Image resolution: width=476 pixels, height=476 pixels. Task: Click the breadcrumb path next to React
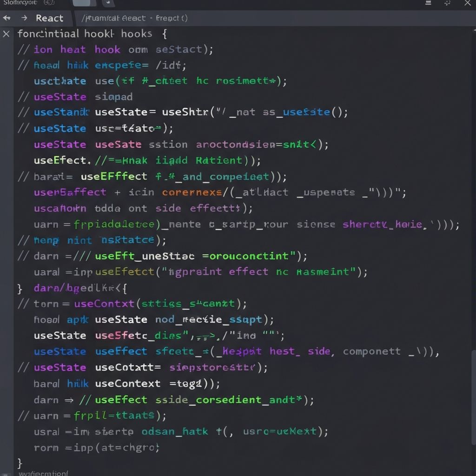134,18
